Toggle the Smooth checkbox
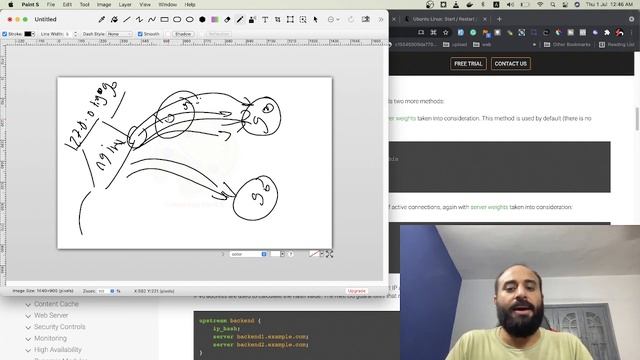 click(140, 34)
